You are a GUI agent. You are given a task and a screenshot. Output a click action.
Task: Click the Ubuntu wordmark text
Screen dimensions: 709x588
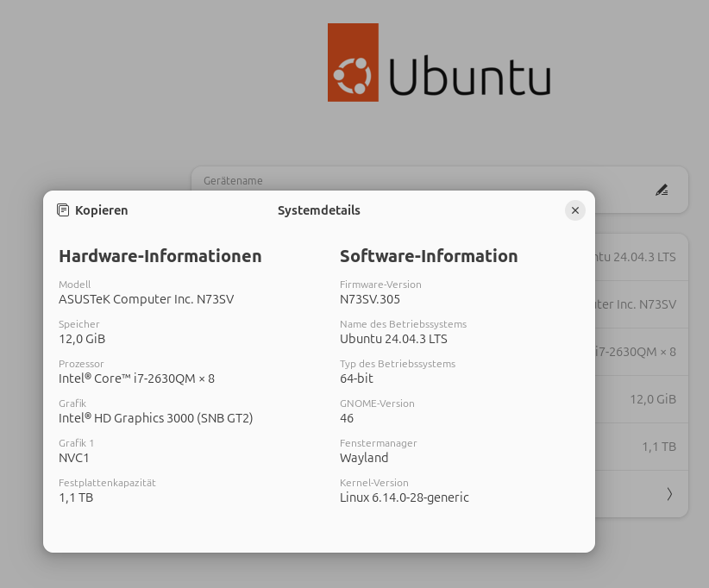(x=469, y=75)
